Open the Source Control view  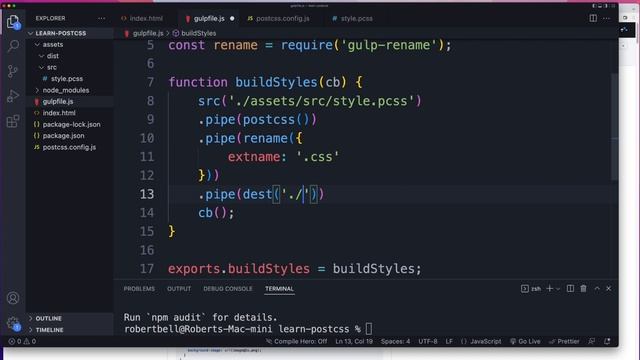13,71
